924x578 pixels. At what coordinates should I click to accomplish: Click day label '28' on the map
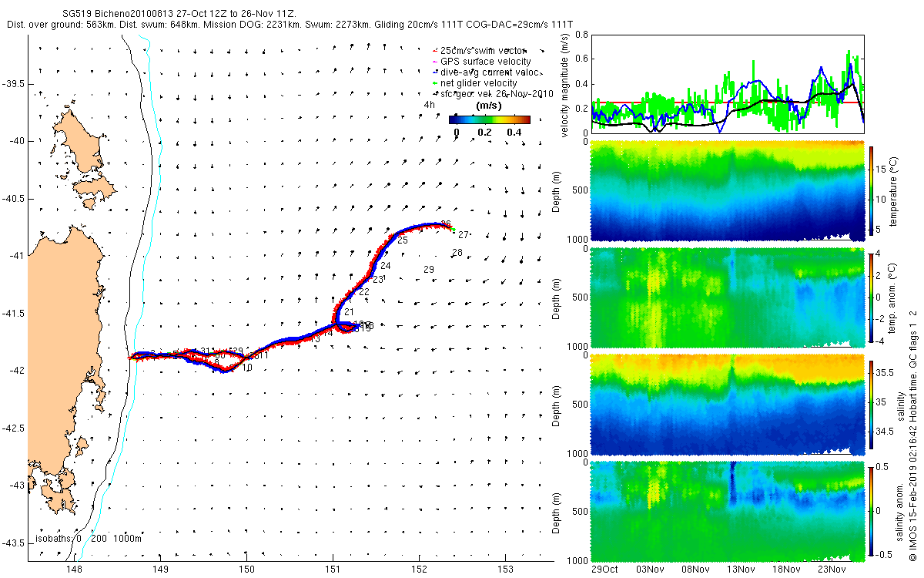click(457, 253)
